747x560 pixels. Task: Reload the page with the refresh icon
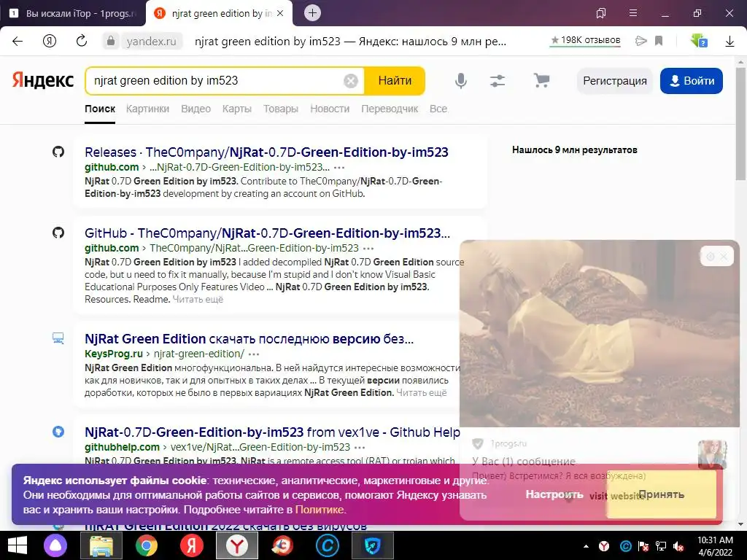[82, 41]
